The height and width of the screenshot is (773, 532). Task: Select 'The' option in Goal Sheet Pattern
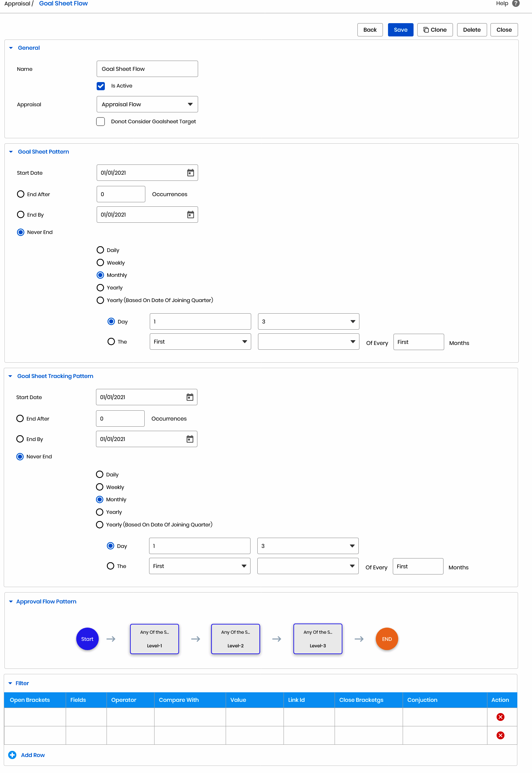pos(111,342)
